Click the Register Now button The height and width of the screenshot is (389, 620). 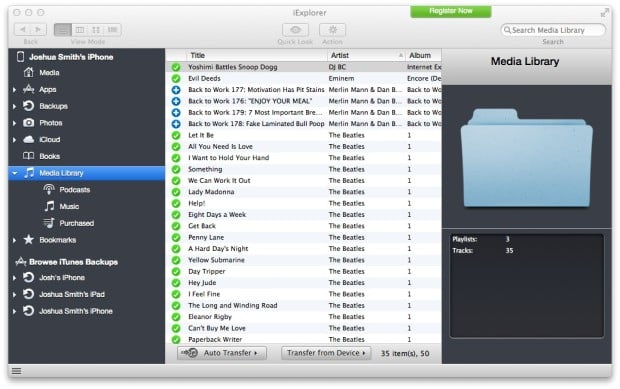click(451, 11)
